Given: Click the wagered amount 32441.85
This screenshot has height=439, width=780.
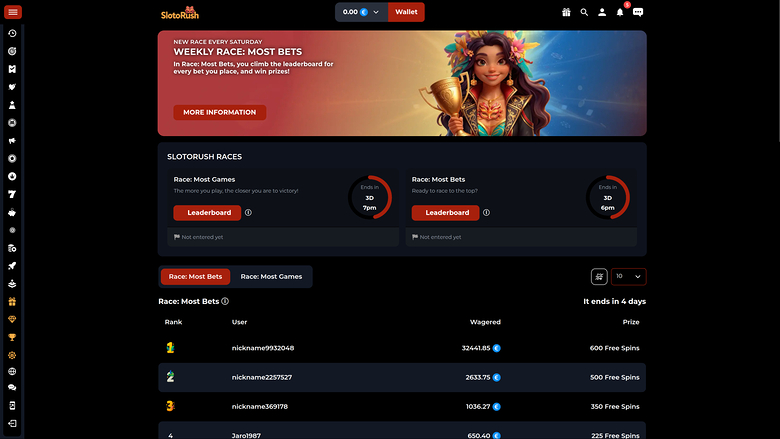Looking at the screenshot, I should pyautogui.click(x=476, y=348).
